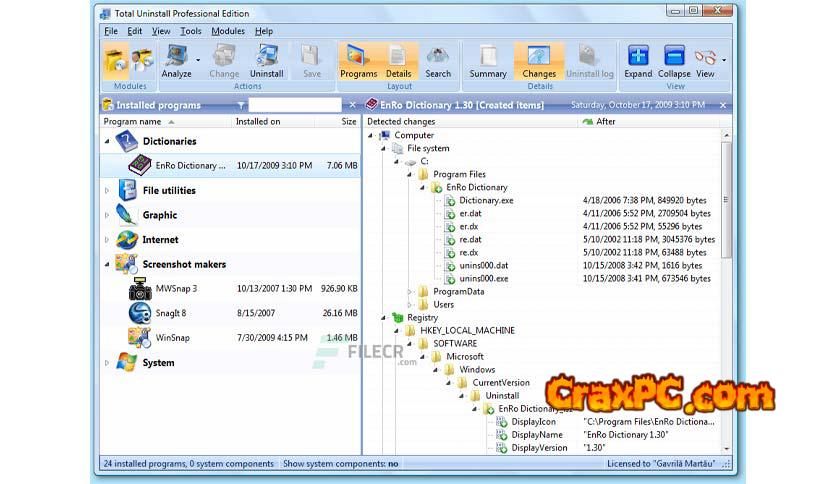Select the SnagIt 8 program icon

click(x=140, y=313)
